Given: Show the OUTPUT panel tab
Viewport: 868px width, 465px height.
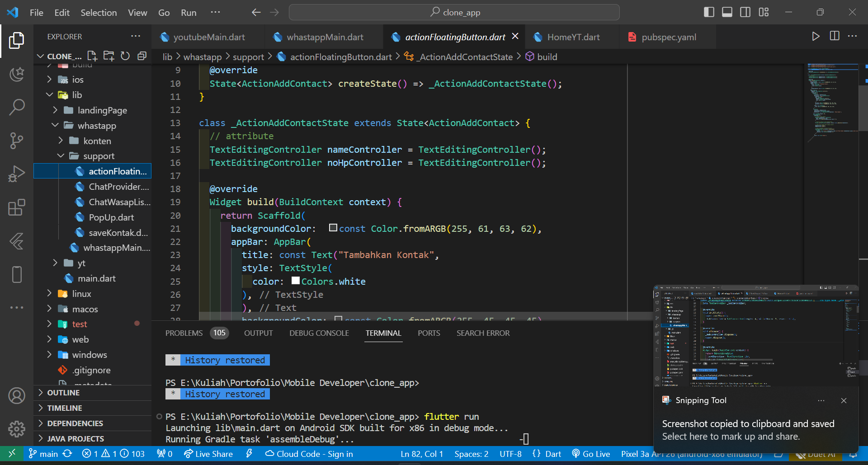Looking at the screenshot, I should coord(258,333).
